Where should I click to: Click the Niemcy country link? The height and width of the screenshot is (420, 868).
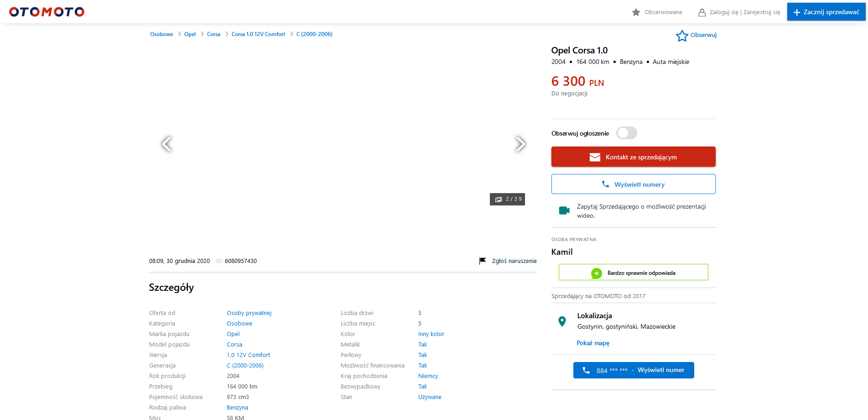click(x=428, y=376)
